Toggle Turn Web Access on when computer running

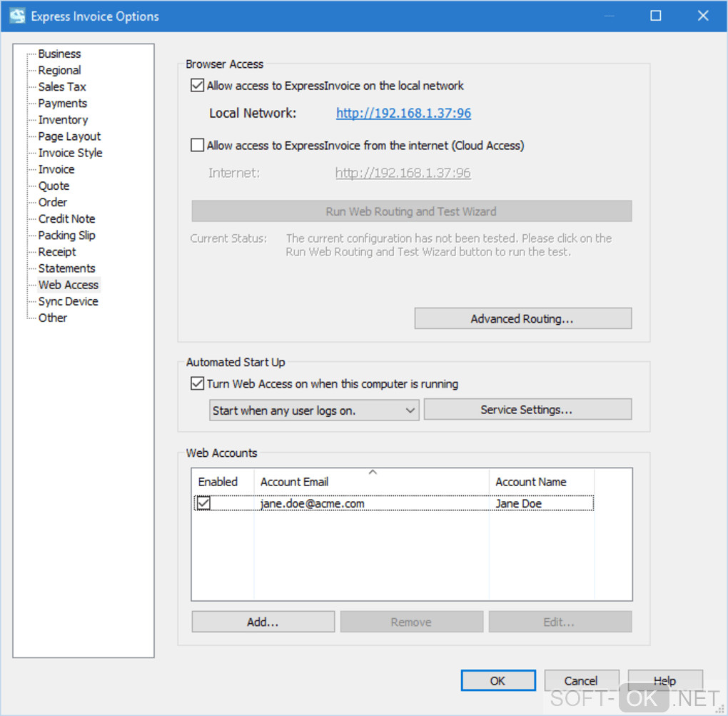(197, 383)
